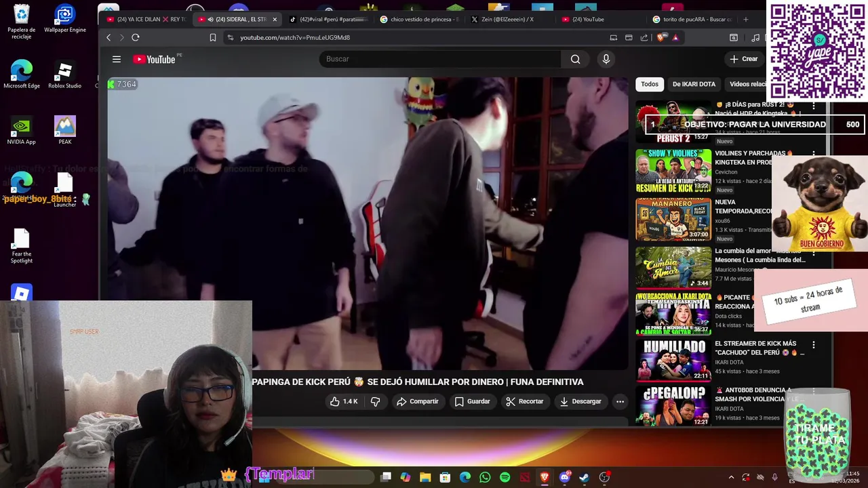The width and height of the screenshot is (868, 488).
Task: Open more actions menu below video
Action: tap(620, 401)
